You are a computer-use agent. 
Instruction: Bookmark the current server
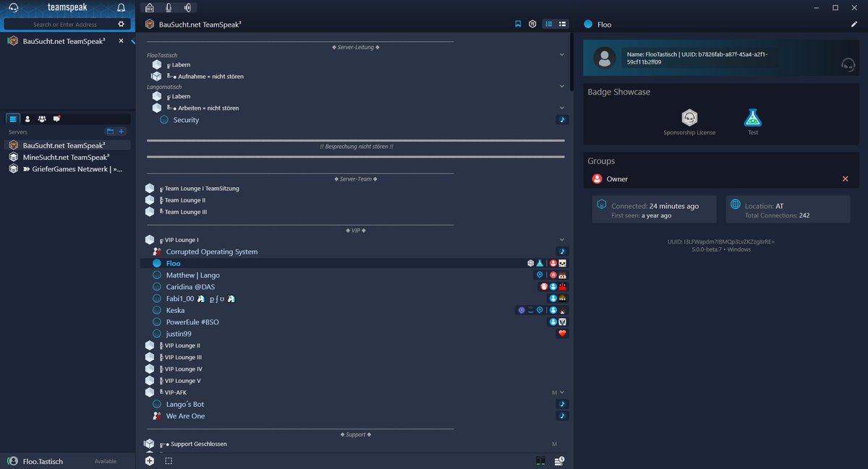pos(518,24)
